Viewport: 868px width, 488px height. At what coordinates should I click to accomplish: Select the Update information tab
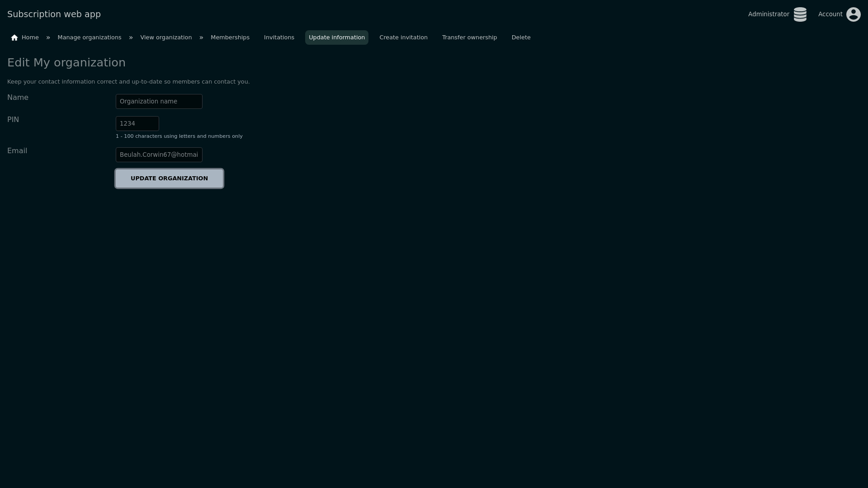tap(336, 38)
